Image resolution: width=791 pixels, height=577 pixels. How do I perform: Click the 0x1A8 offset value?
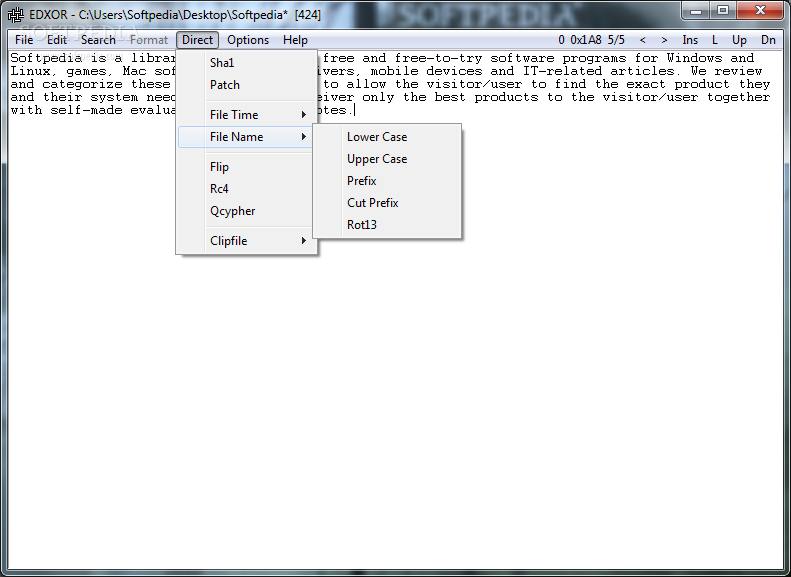tap(586, 40)
